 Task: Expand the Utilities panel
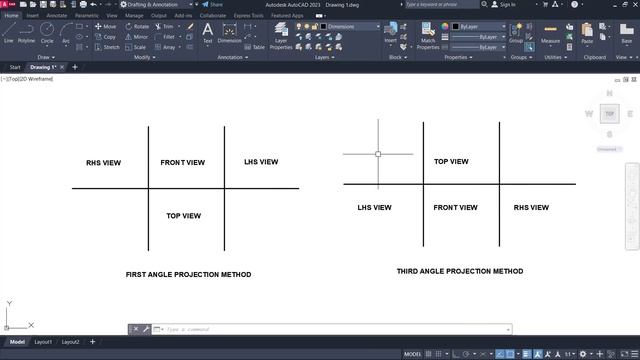point(556,58)
